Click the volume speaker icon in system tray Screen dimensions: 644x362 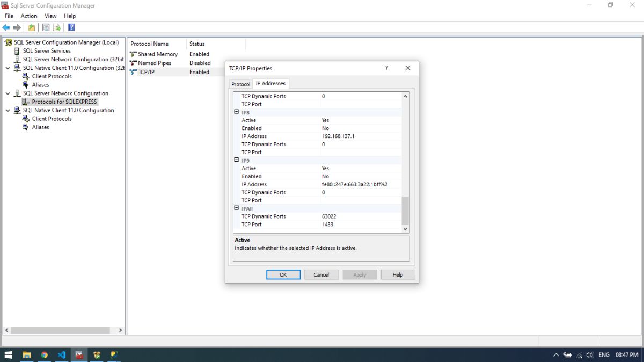pos(590,355)
